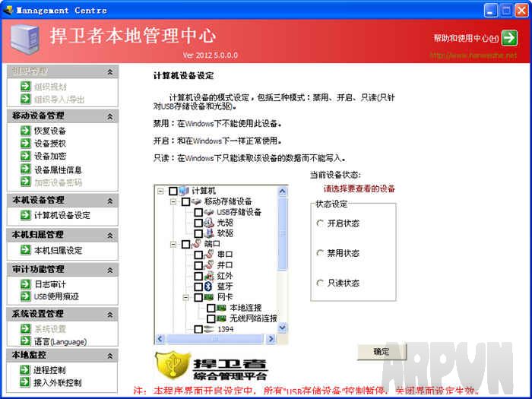Open 恢复设备 from the sidebar
Viewport: 532px width, 399px height.
[x=50, y=131]
